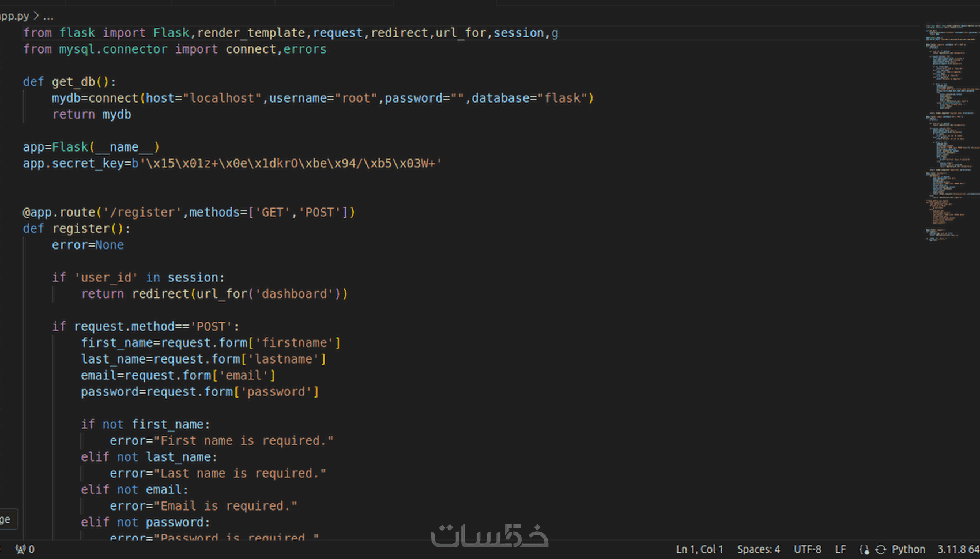Select the 3.11.8 Python interpreter version
Viewport: 980px width, 559px height.
click(958, 549)
